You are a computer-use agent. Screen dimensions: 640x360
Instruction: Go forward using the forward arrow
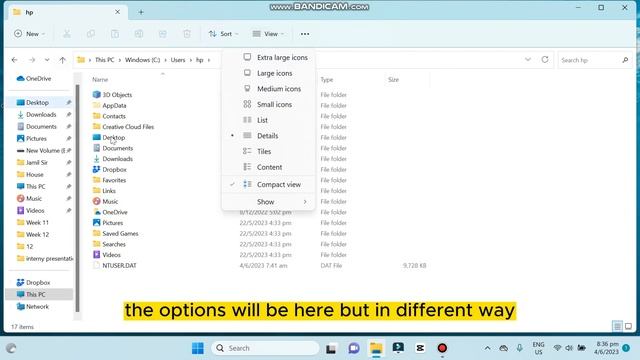(32, 60)
